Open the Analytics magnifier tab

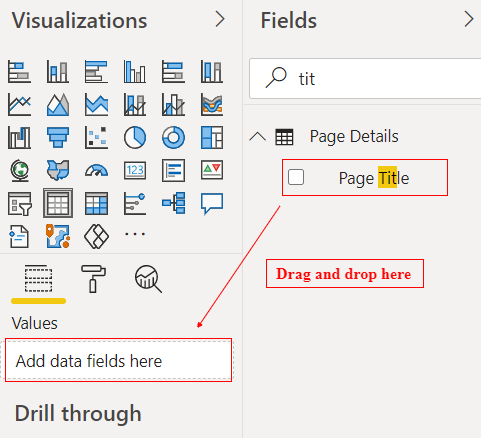(x=148, y=279)
